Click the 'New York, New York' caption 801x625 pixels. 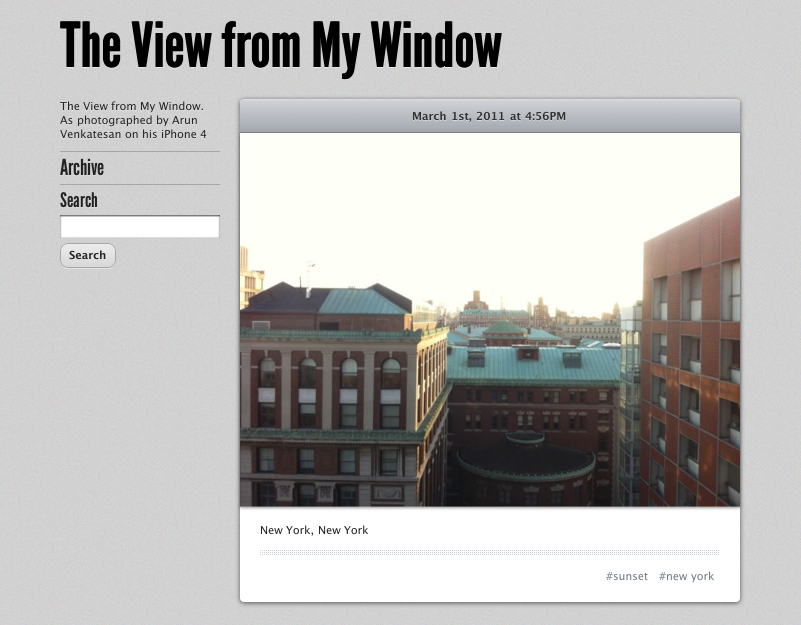314,530
